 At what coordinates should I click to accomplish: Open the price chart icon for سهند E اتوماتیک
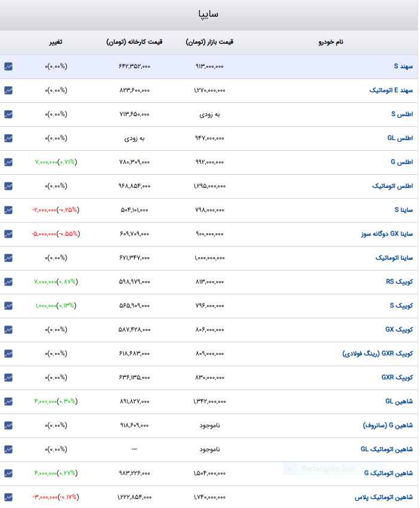coord(9,90)
